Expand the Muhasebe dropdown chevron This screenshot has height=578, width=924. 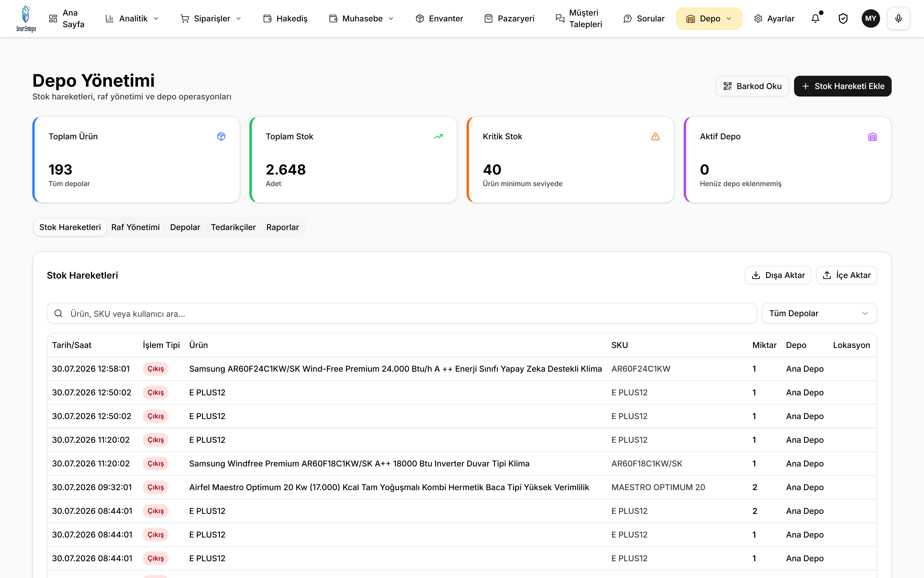[391, 18]
